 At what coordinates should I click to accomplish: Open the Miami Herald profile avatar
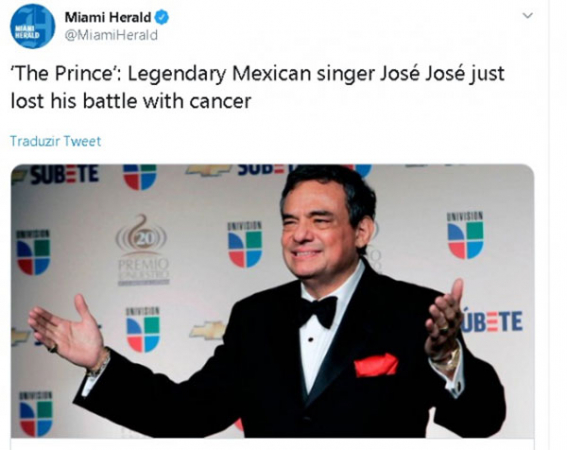coord(33,26)
